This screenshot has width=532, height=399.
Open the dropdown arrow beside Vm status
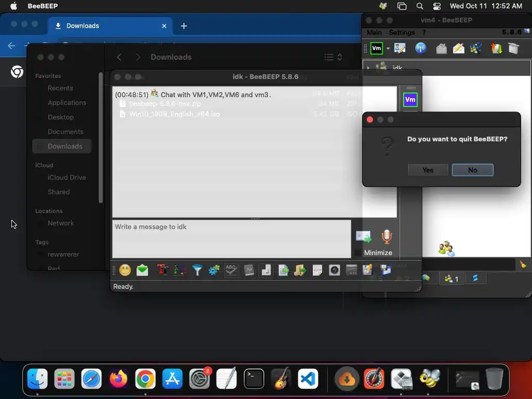point(388,48)
